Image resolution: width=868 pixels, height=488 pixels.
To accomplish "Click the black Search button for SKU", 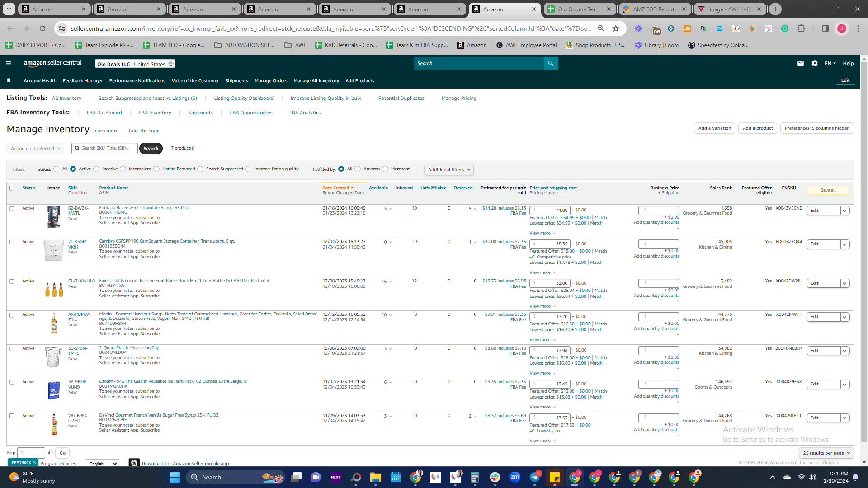I will [x=151, y=149].
